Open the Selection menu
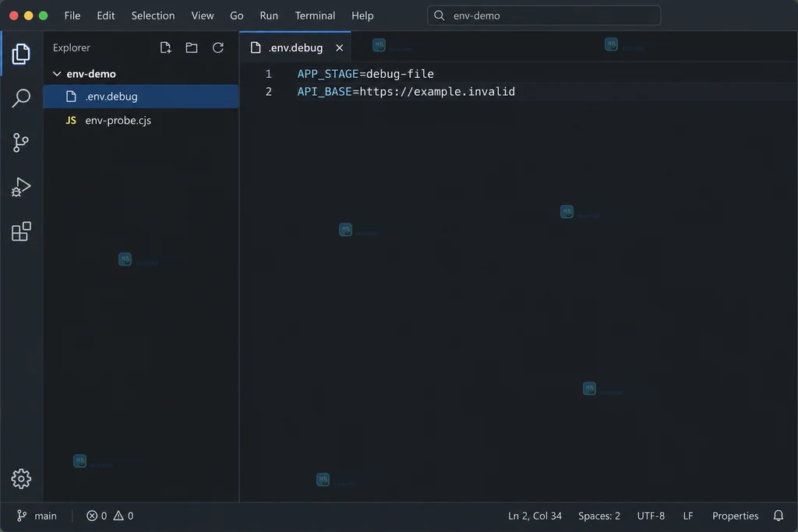Screen dimensions: 798x532 click(x=154, y=16)
